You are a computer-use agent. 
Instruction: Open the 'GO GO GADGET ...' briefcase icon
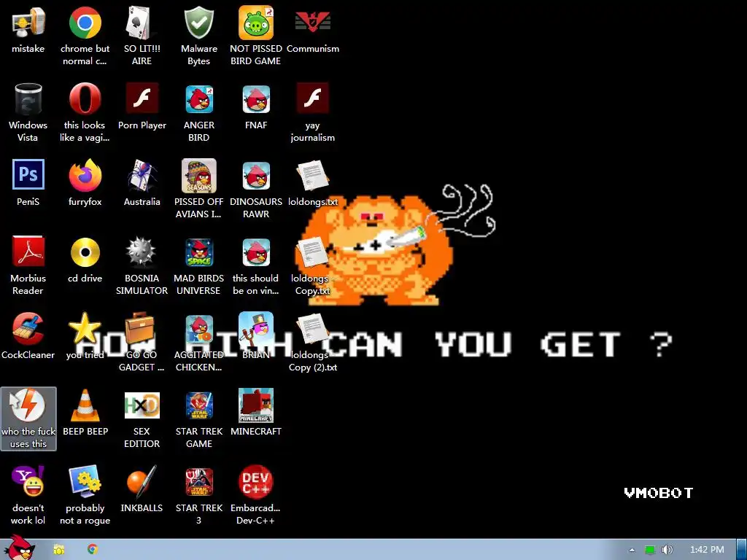click(140, 329)
